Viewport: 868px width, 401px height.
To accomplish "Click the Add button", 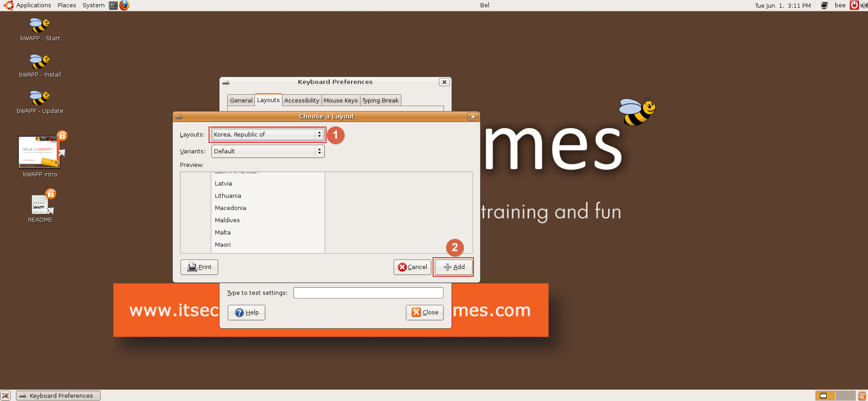I will click(x=454, y=267).
